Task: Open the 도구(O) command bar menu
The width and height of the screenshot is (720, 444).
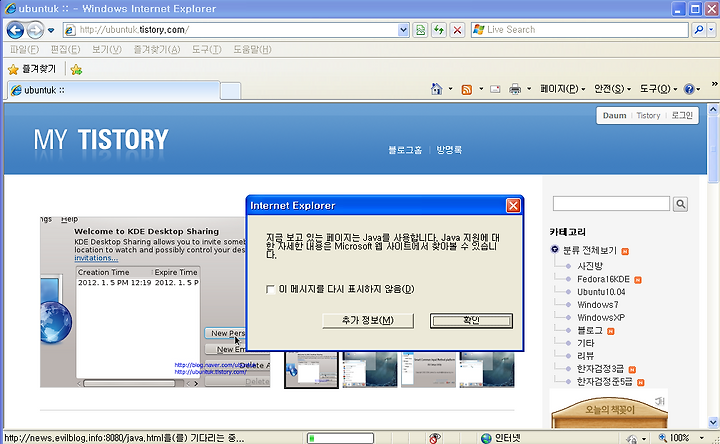Action: click(x=658, y=89)
